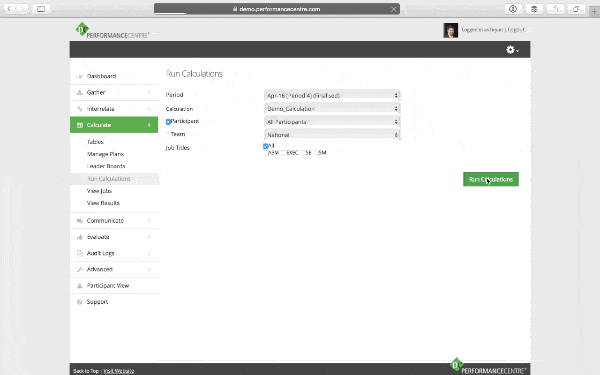Open Leader Boards submenu item

pyautogui.click(x=106, y=166)
